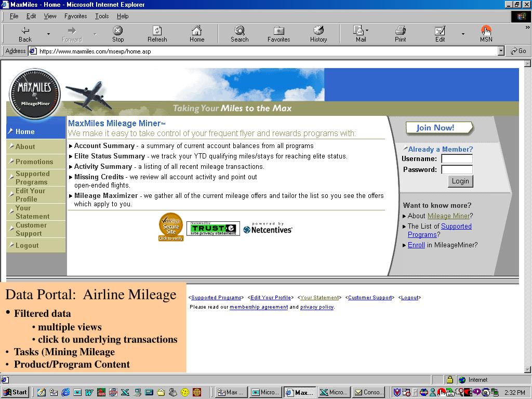Click the Start button on taskbar
Image resolution: width=532 pixels, height=399 pixels.
click(15, 392)
